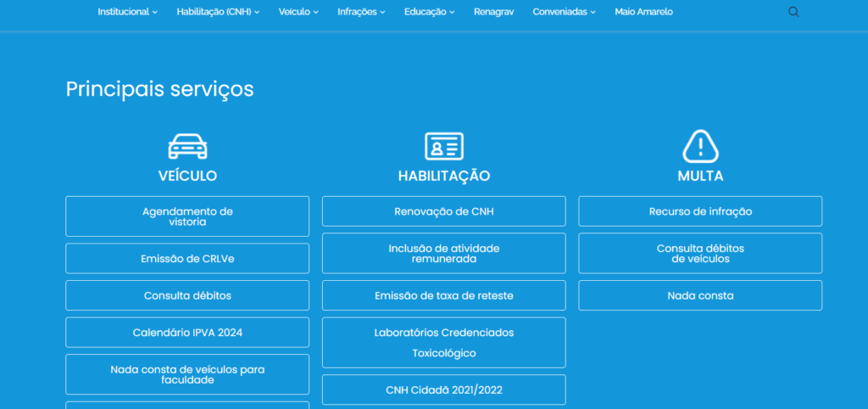Click Recurso de infração button

700,211
